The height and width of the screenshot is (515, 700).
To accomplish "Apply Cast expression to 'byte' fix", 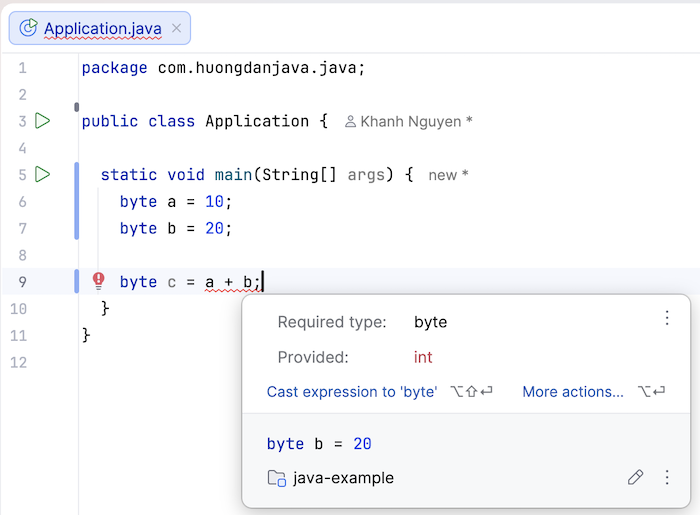I will click(x=352, y=392).
